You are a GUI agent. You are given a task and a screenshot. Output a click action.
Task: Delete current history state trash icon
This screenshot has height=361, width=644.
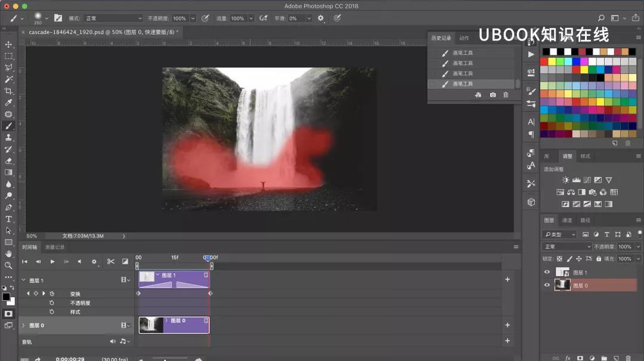tap(506, 95)
